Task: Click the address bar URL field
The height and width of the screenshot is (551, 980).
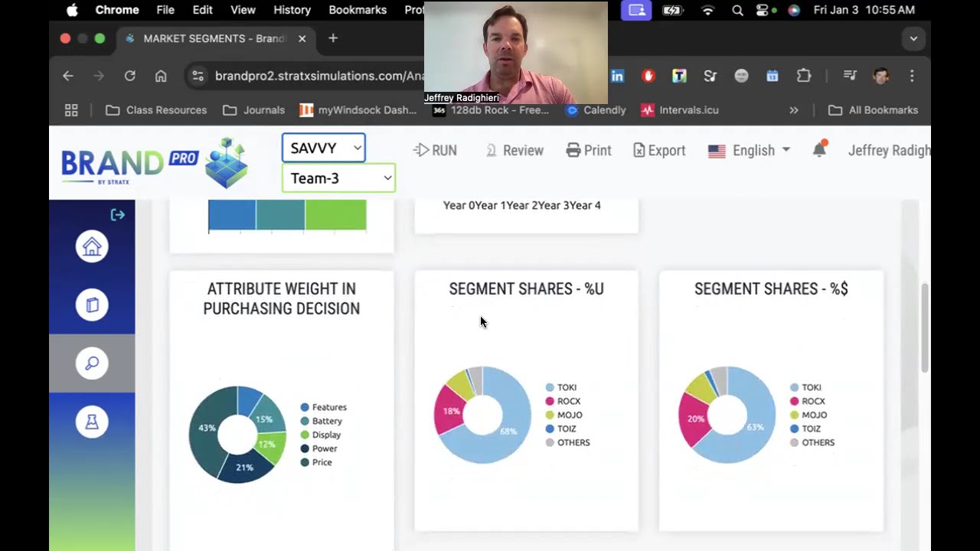Action: point(319,76)
